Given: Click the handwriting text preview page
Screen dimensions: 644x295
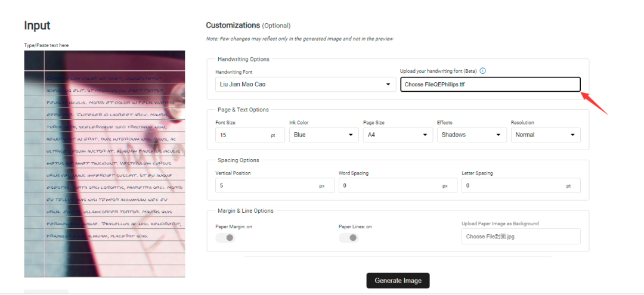Looking at the screenshot, I should (x=104, y=164).
